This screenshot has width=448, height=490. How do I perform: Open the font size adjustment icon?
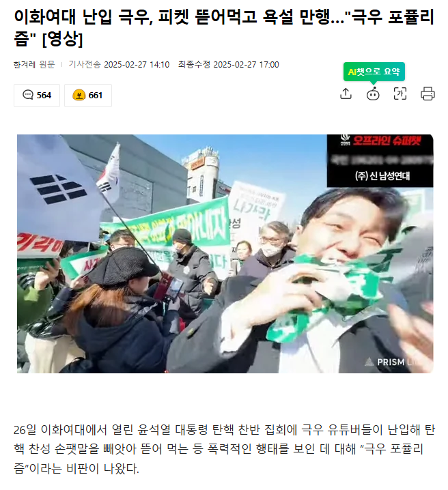[400, 93]
